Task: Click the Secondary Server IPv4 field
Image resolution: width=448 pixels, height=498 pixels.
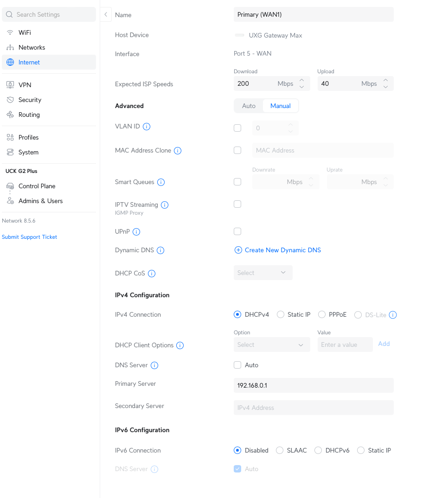Action: [314, 408]
